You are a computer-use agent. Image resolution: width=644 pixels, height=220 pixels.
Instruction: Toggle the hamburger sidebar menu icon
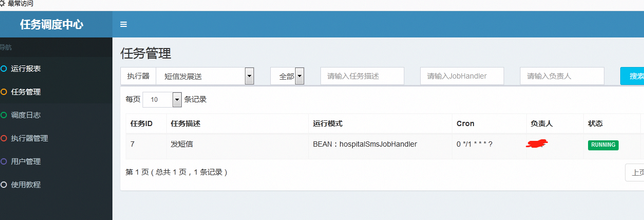[x=124, y=24]
